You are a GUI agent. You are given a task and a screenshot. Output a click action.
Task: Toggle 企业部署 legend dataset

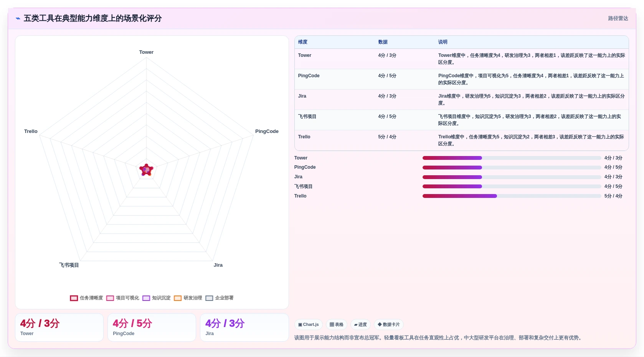pos(220,298)
